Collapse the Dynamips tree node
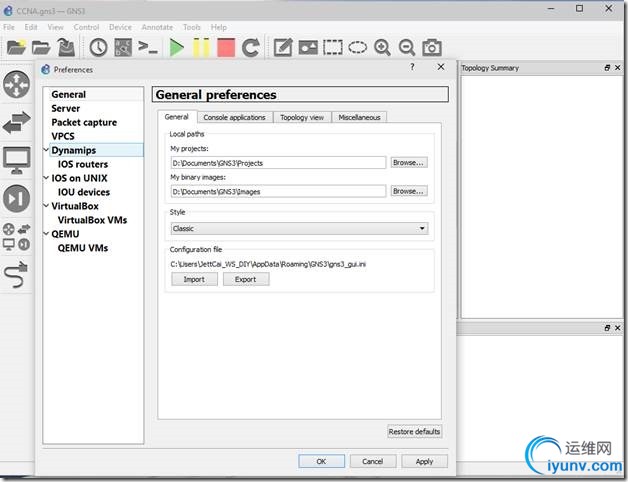Screen dimensions: 628x482 (x=46, y=150)
